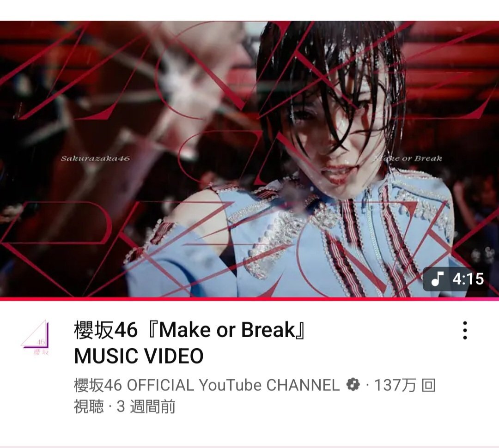Click the MUSIC VIDEO title line

click(139, 356)
